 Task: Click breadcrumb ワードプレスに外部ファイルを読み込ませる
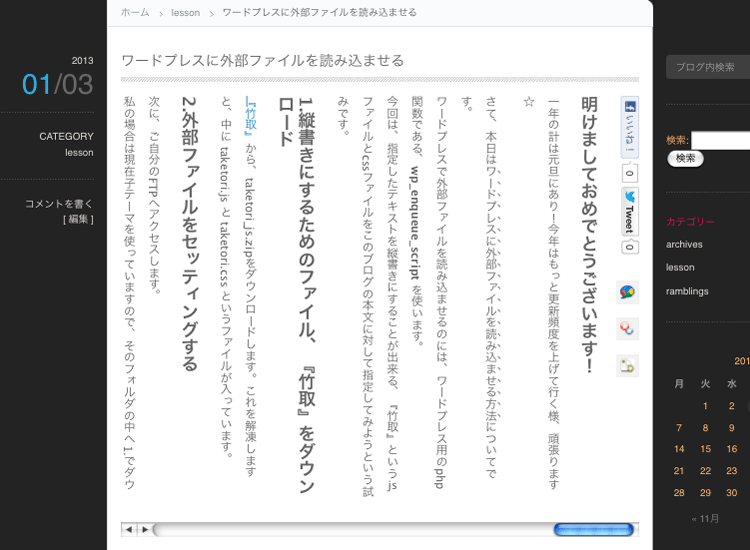tap(320, 12)
